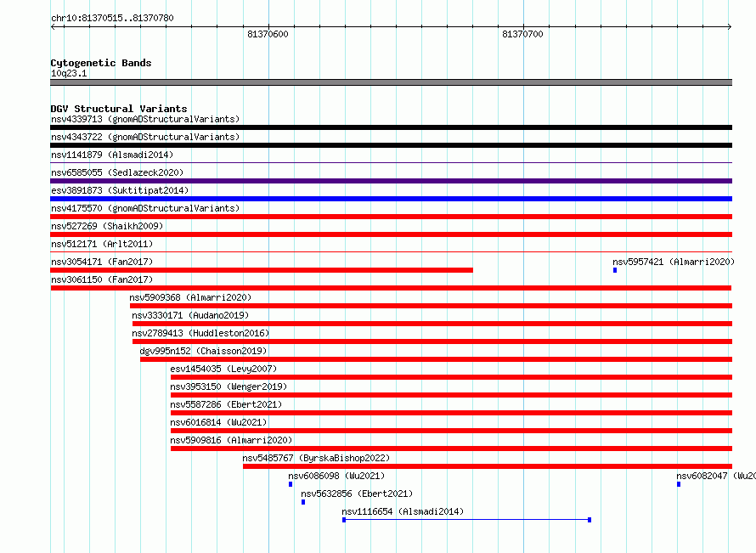Click the thin blue nsv1116654 span line
Screen dimensions: 756x553
(466, 520)
